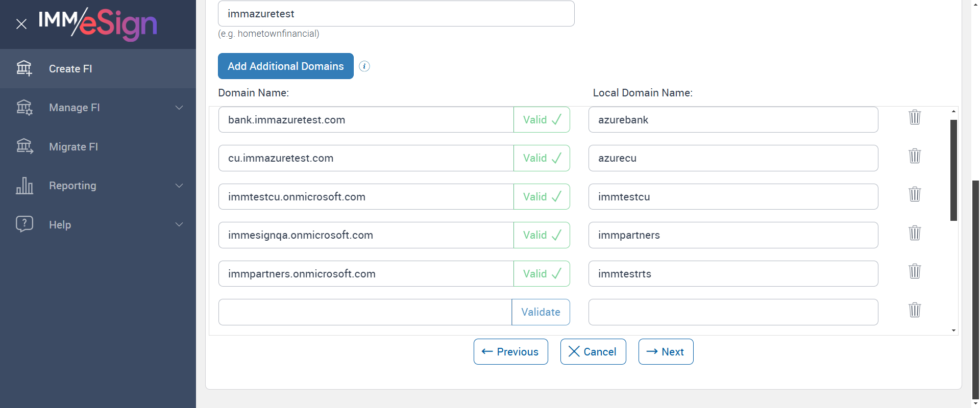The height and width of the screenshot is (408, 980).
Task: Select Migrate FI in the sidebar
Action: (x=73, y=147)
